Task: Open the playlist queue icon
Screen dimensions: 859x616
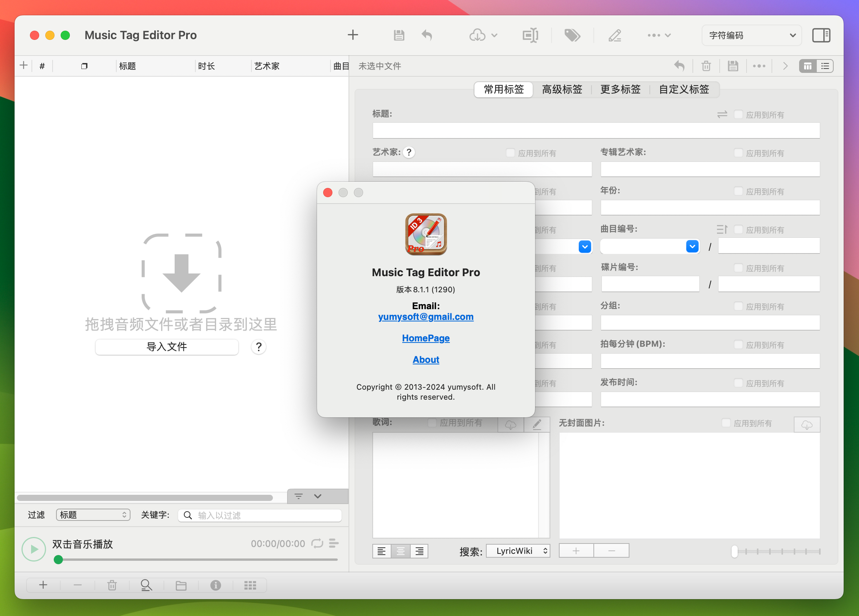Action: [x=334, y=543]
